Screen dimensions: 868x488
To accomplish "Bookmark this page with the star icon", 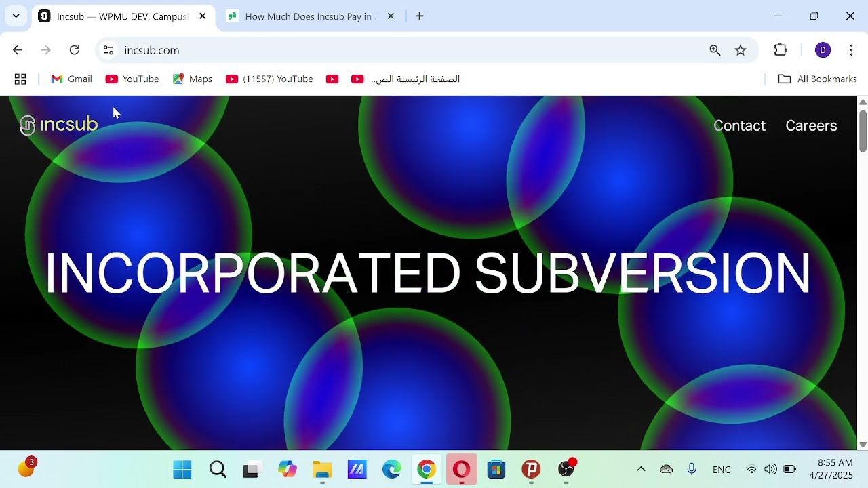I will pyautogui.click(x=741, y=50).
